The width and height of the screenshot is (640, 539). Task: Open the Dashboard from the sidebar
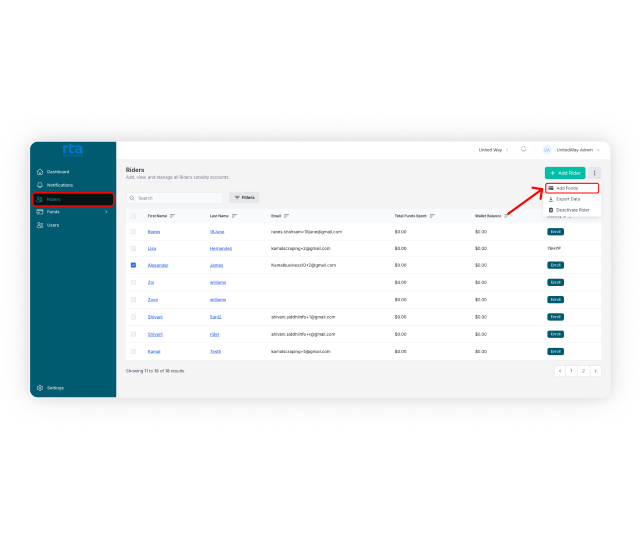(57, 172)
